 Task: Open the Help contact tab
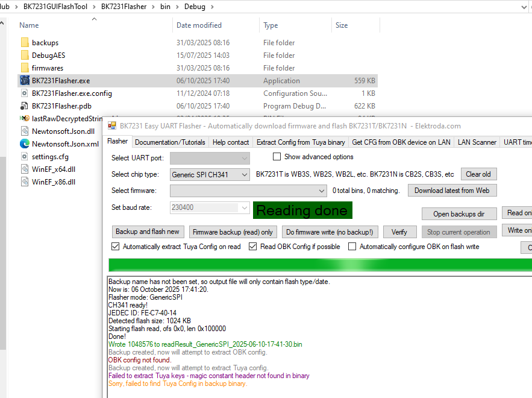tap(231, 142)
